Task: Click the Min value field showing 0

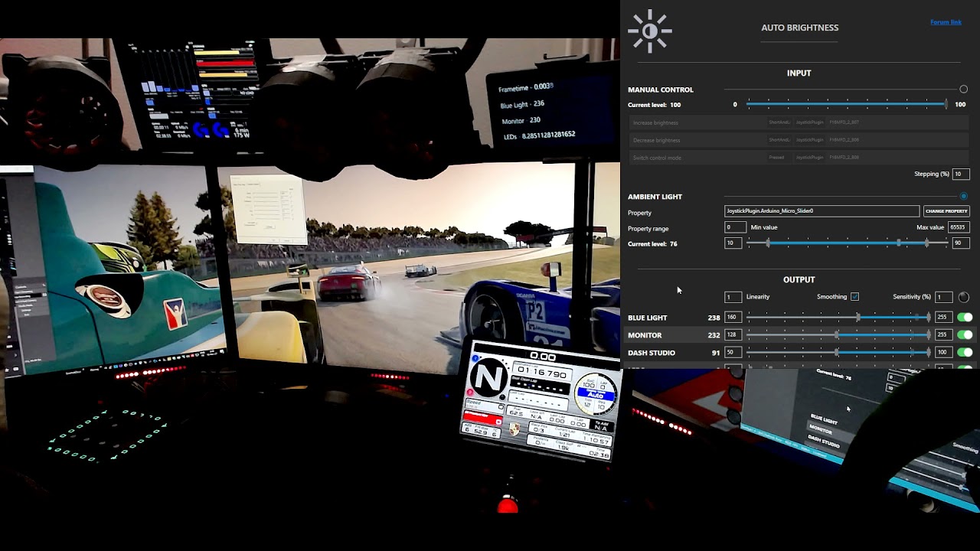Action: tap(735, 227)
